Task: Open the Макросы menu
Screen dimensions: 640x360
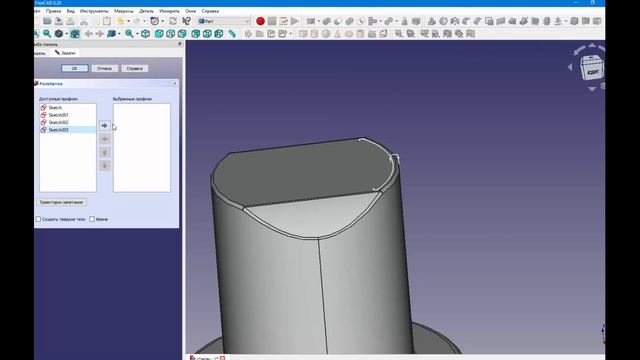Action: [x=124, y=11]
